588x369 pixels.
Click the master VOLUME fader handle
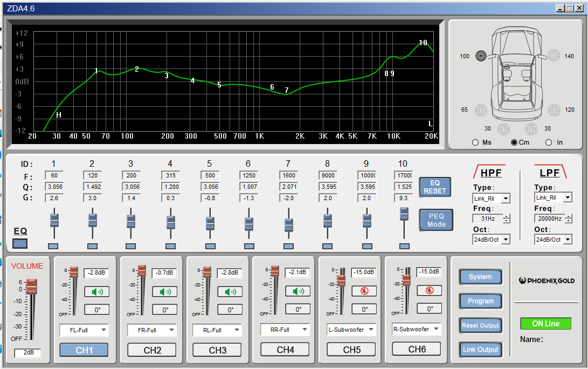click(31, 286)
